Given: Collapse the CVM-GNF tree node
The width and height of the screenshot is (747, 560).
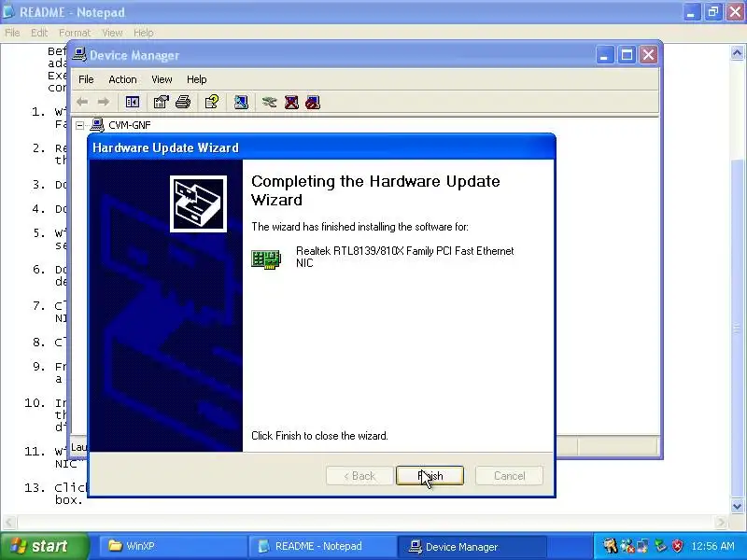Looking at the screenshot, I should click(x=79, y=125).
